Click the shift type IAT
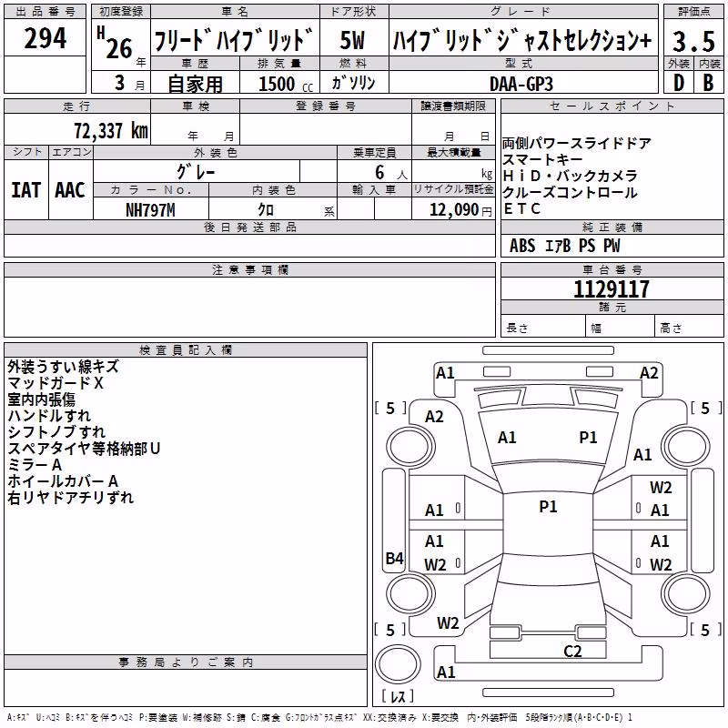728x728 pixels. click(x=26, y=190)
